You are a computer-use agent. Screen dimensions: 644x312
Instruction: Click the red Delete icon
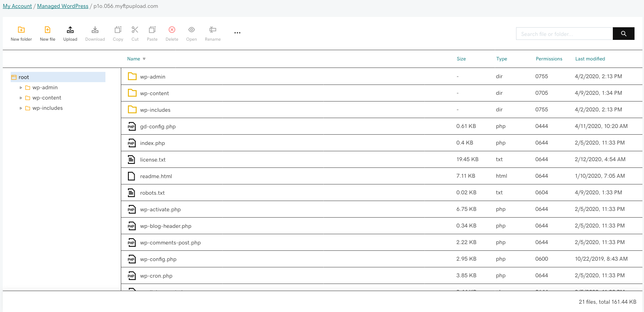(x=172, y=30)
